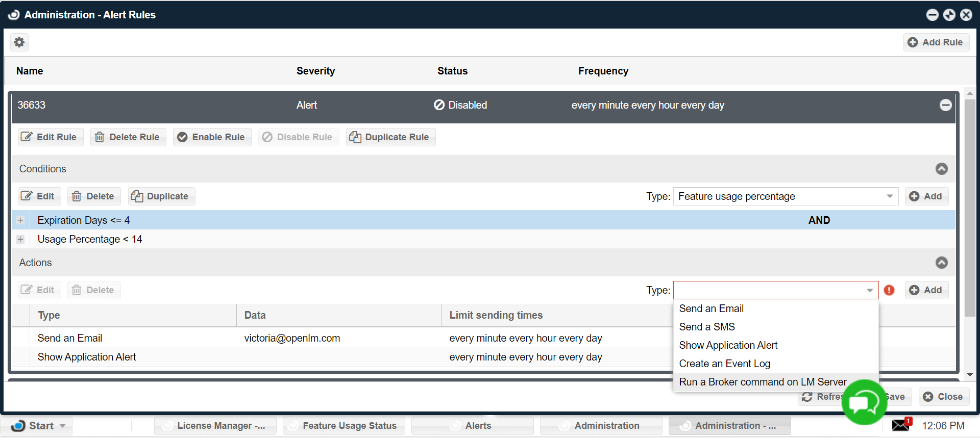This screenshot has height=438, width=980.
Task: Open the green chat support bubble
Action: tap(864, 403)
